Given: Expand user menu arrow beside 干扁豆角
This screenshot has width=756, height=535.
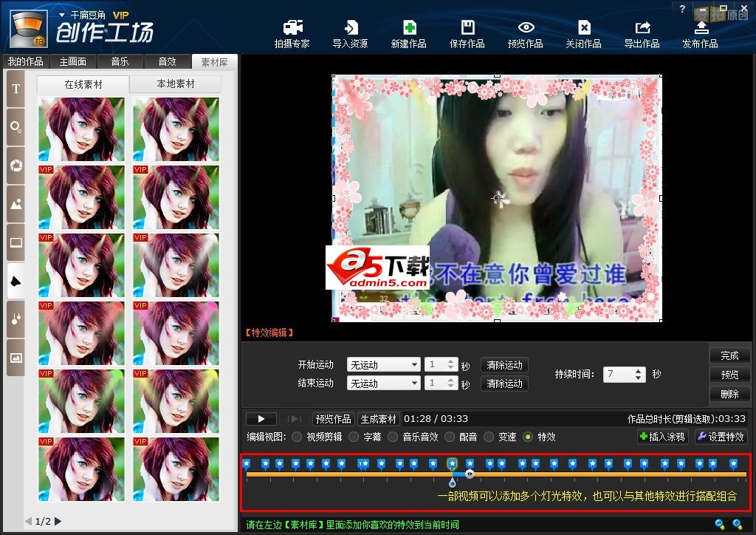Looking at the screenshot, I should [62, 15].
